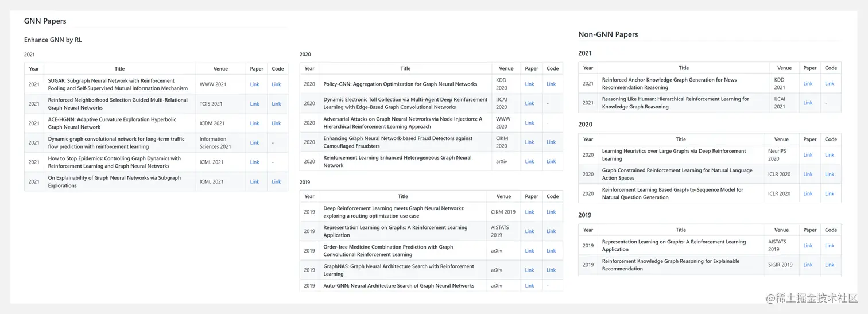Open the Paper link for ACE-HGNN row
Image resolution: width=868 pixels, height=314 pixels.
point(254,123)
